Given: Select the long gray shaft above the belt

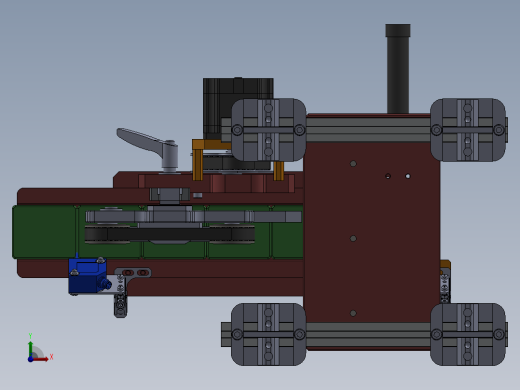Looking at the screenshot, I should [x=193, y=217].
